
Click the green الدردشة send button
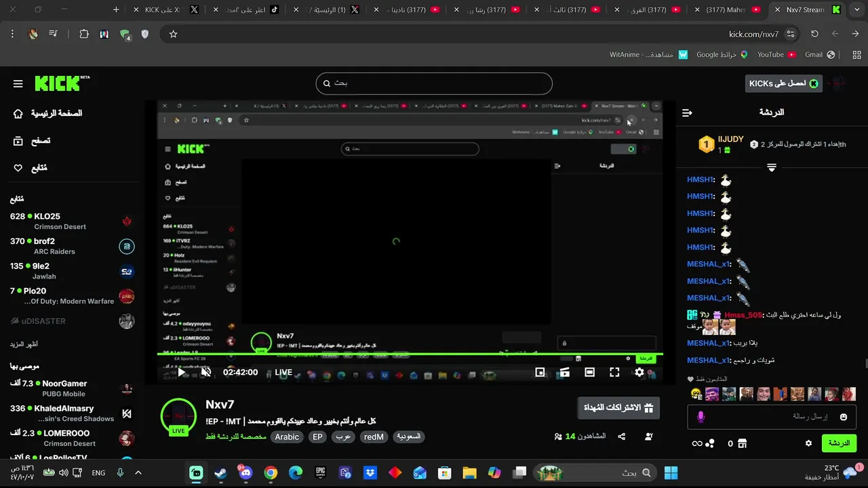point(839,443)
